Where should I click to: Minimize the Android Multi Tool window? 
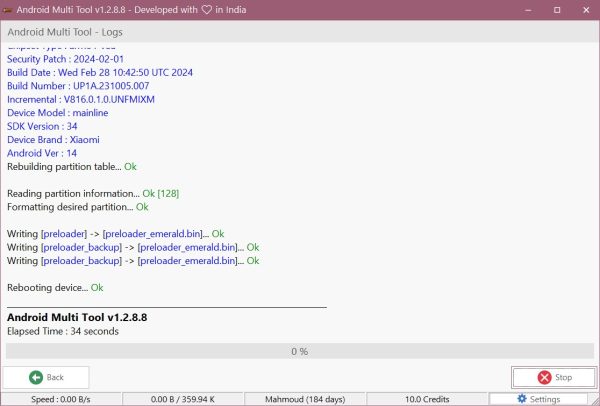(x=528, y=10)
